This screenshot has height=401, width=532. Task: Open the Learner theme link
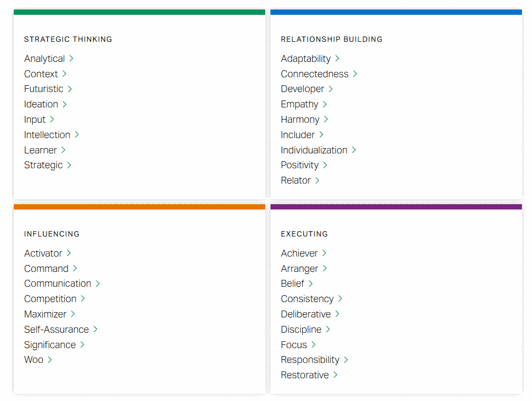(40, 150)
